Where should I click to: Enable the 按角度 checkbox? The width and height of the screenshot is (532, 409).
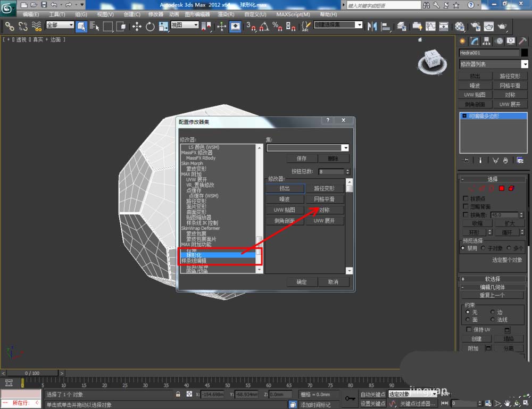pos(465,214)
